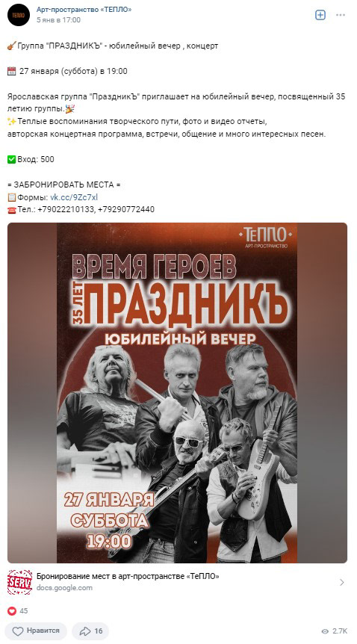This screenshot has width=357, height=644.
Task: Click the red heart reactions icon
Action: (11, 610)
